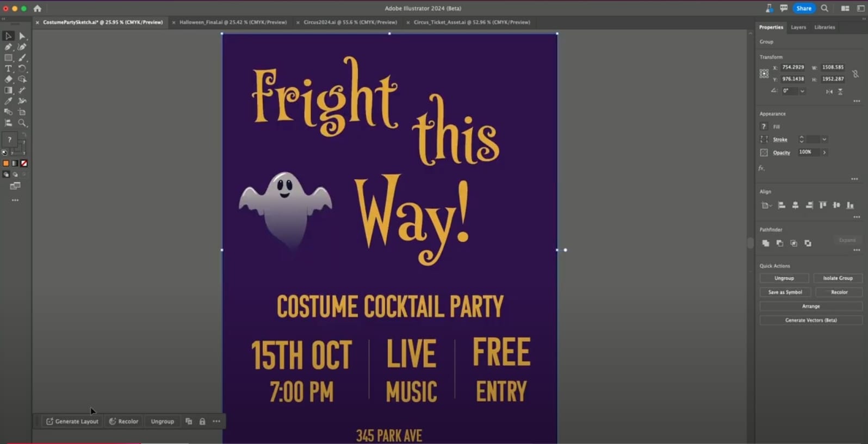This screenshot has width=868, height=444.
Task: Choose the Rotate tool
Action: click(x=22, y=68)
